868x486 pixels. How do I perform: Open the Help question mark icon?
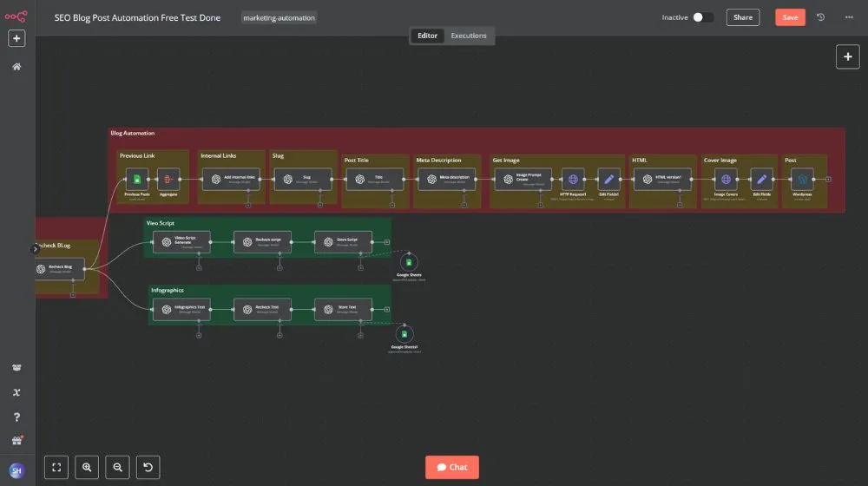pos(16,417)
